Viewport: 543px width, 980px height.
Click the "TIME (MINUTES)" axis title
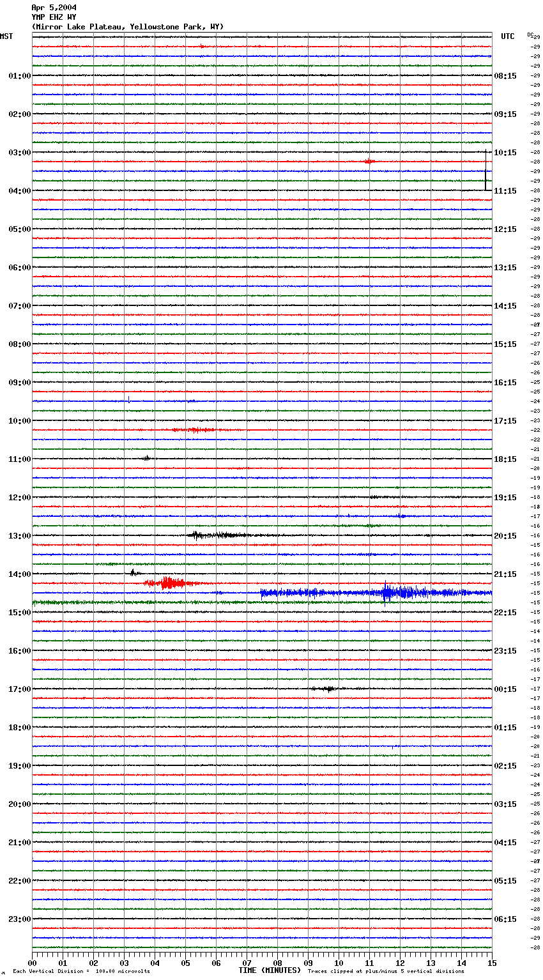coord(270,970)
